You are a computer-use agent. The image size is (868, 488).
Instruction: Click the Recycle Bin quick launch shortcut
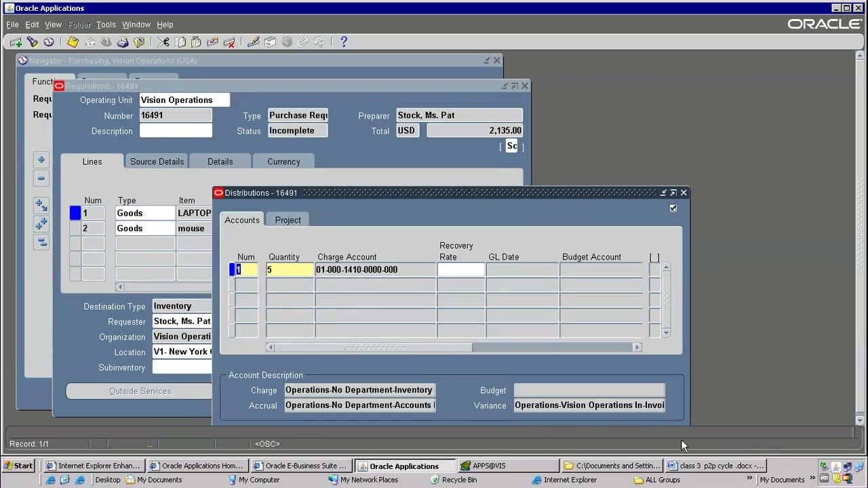click(x=454, y=480)
